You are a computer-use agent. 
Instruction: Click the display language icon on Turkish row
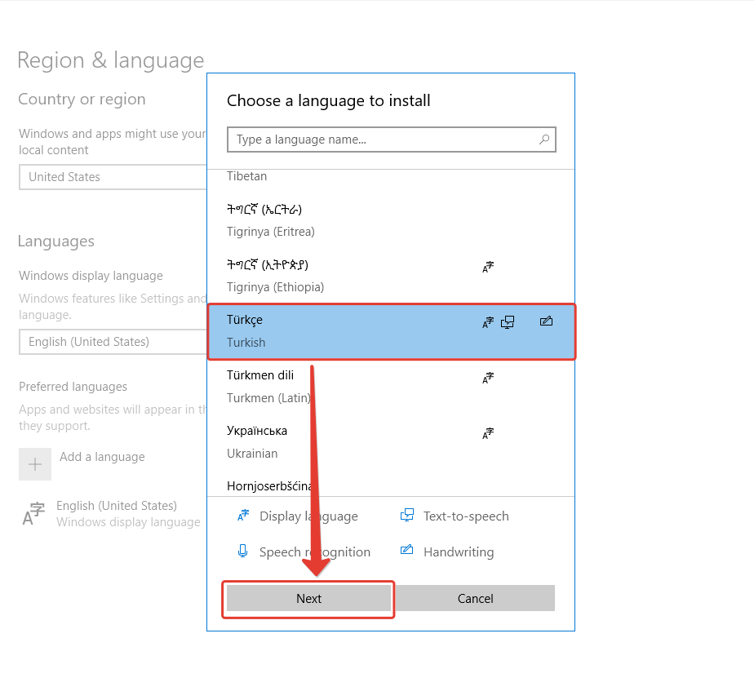[x=488, y=322]
